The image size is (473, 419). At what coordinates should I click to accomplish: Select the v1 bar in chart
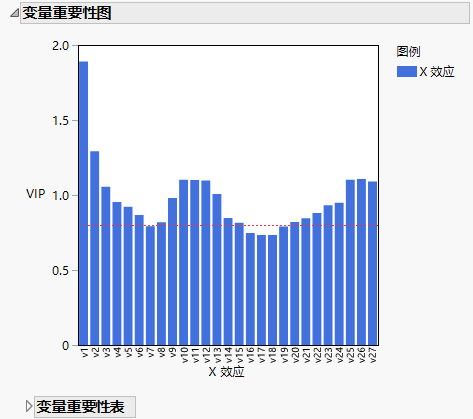pos(84,203)
